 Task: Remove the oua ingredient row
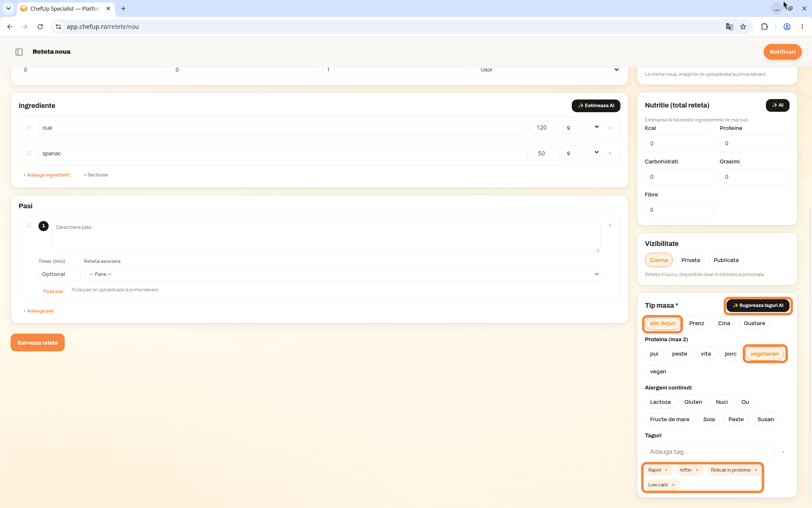610,128
